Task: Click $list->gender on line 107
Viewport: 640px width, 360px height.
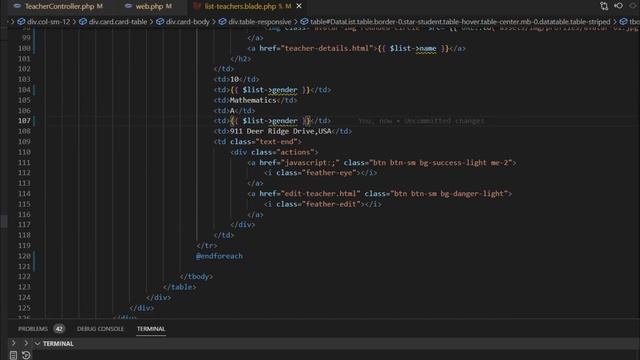Action: (x=270, y=121)
